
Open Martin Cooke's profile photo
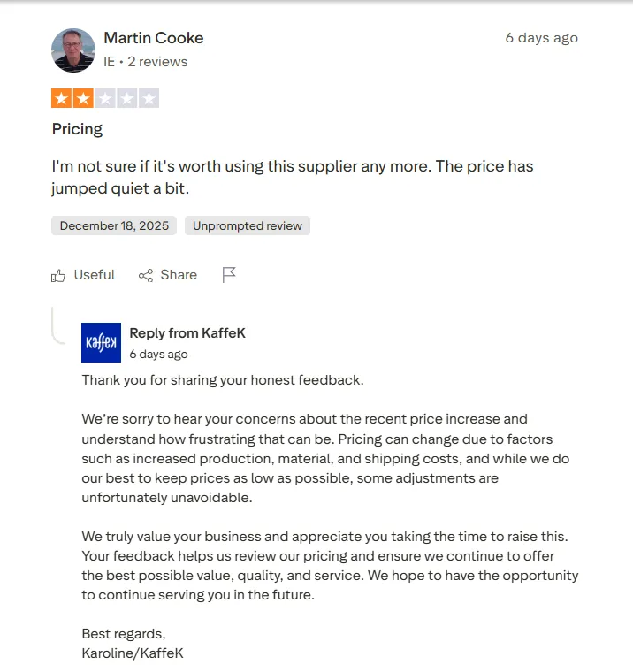(73, 50)
